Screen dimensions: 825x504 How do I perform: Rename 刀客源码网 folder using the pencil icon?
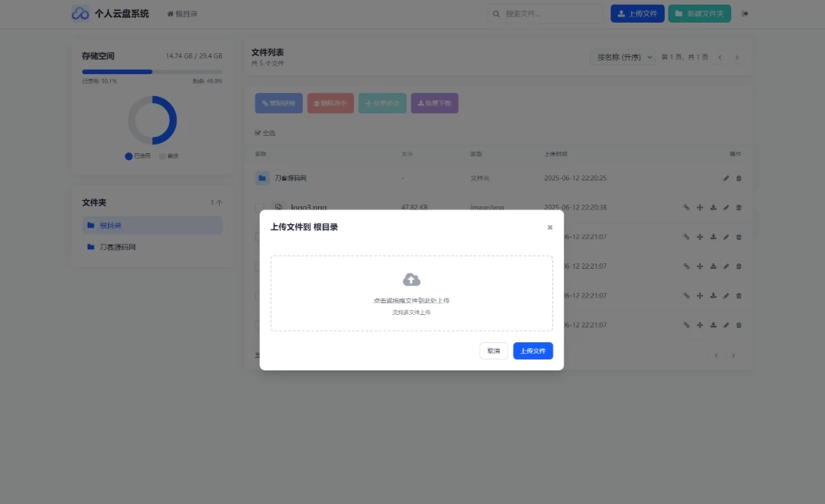click(x=726, y=178)
